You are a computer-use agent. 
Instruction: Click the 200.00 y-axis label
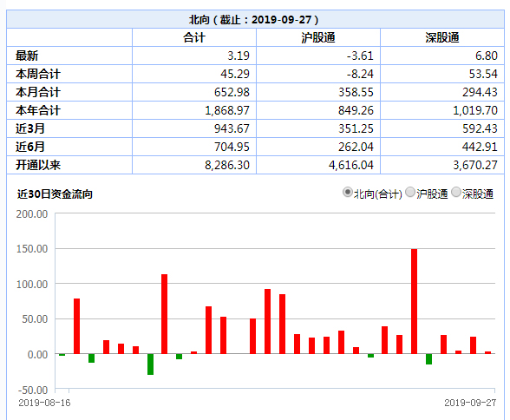[x=32, y=214]
